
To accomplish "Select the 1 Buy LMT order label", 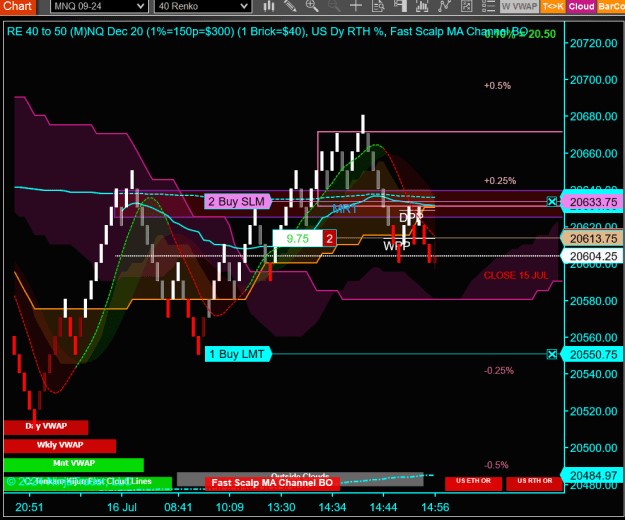I will point(238,354).
